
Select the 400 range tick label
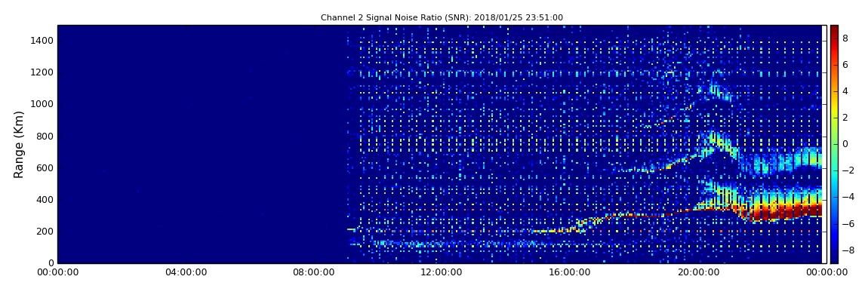tap(45, 200)
